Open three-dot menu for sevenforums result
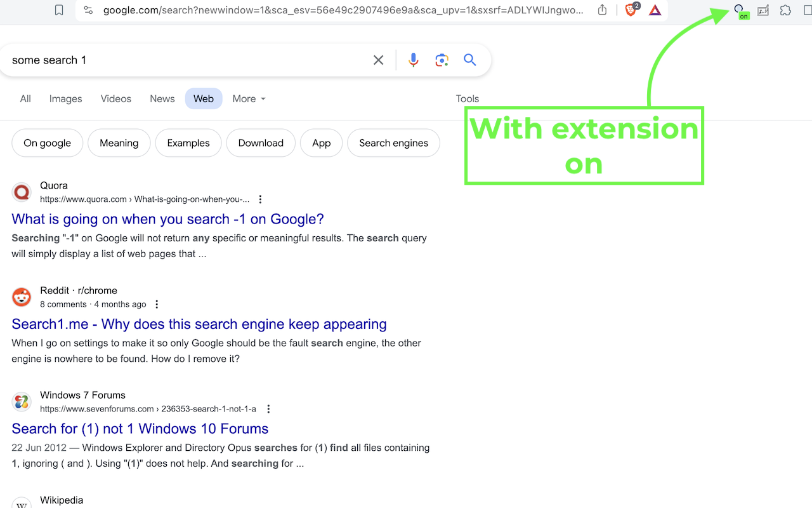The height and width of the screenshot is (508, 812). (x=268, y=409)
